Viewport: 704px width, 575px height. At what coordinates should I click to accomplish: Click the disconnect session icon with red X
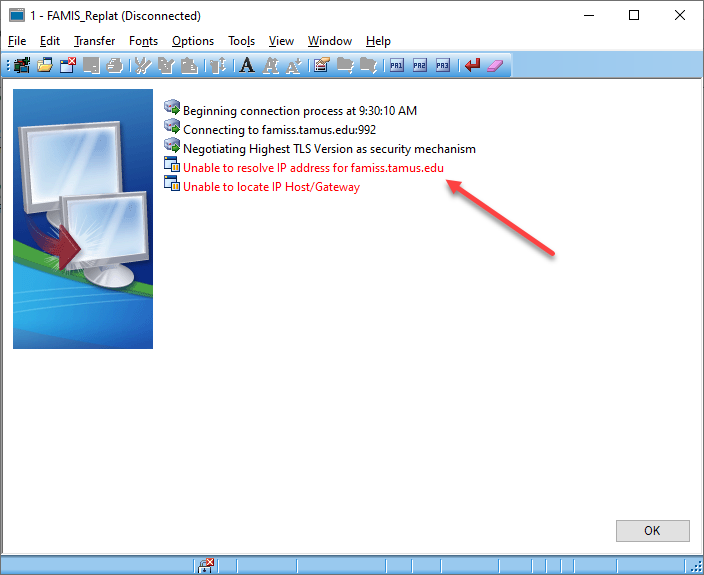pyautogui.click(x=68, y=66)
